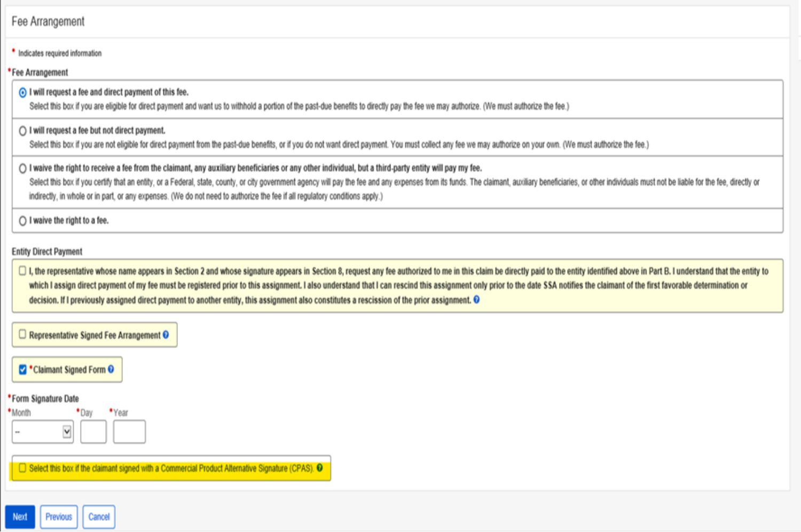Choose 'I will request a fee but not direct payment'
This screenshot has width=801, height=532.
(x=22, y=131)
